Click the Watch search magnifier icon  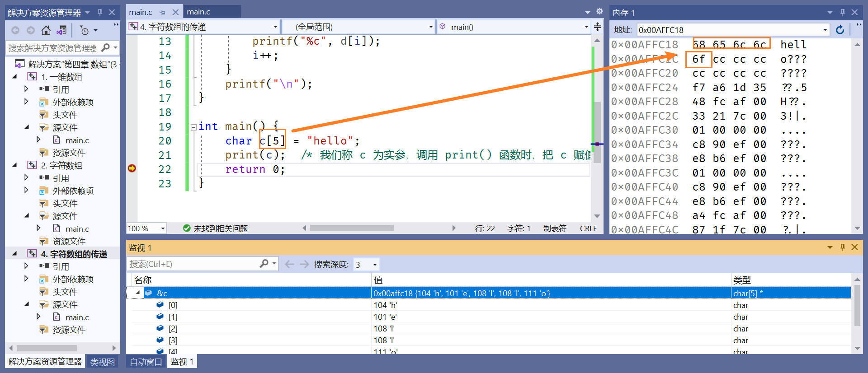(264, 263)
